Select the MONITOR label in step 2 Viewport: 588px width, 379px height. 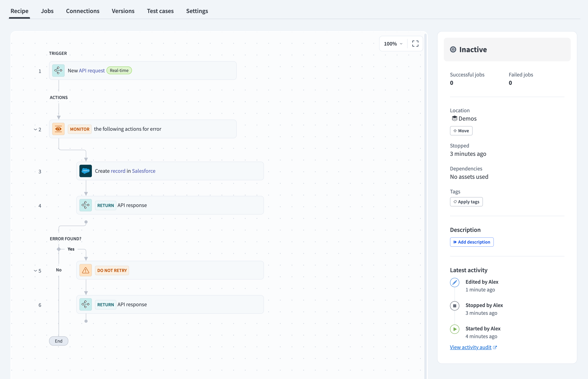(x=80, y=129)
